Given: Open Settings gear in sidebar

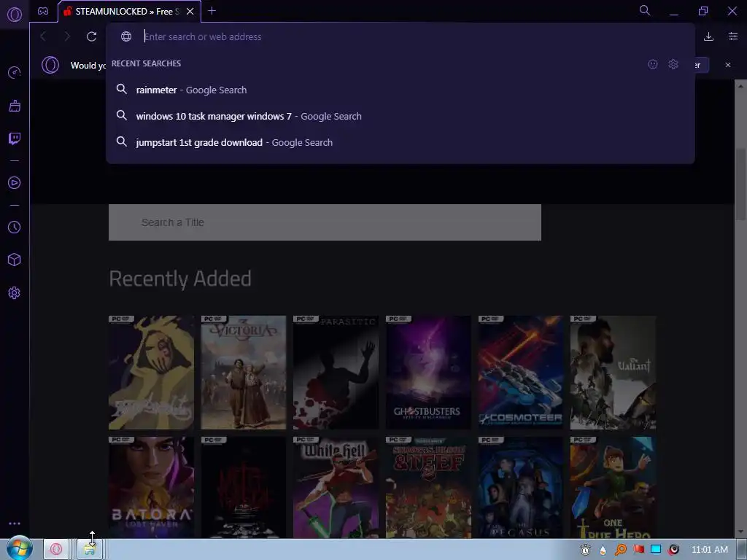Looking at the screenshot, I should pos(15,293).
